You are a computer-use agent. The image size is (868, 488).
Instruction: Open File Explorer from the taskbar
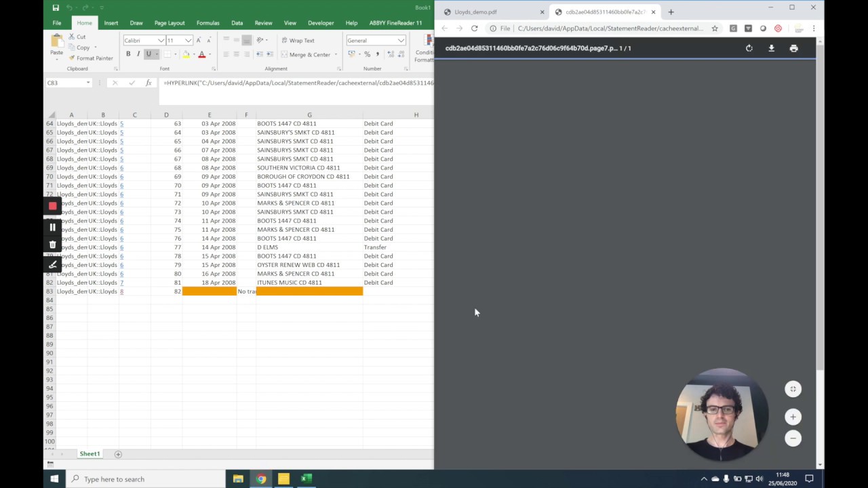238,479
